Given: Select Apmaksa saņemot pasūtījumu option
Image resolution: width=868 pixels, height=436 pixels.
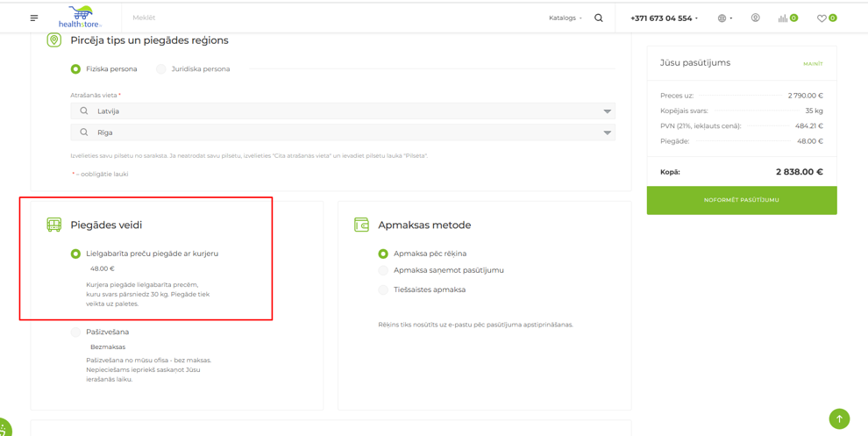Looking at the screenshot, I should tap(383, 271).
